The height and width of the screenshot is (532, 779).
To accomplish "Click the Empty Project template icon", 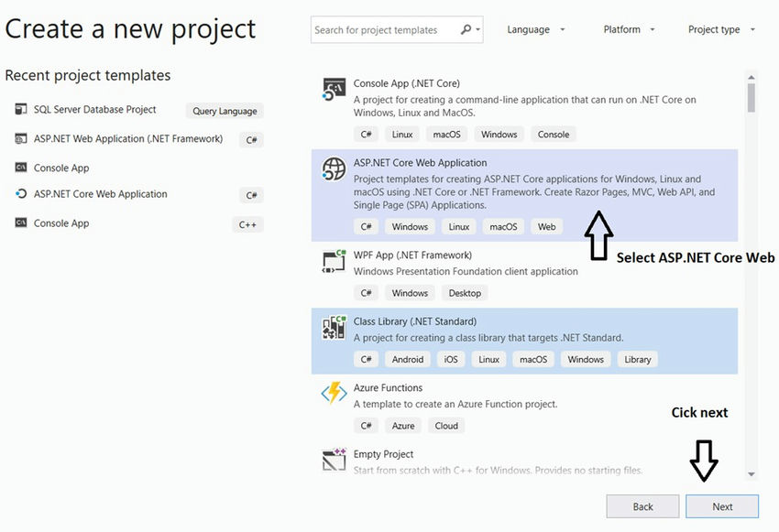I will point(334,460).
